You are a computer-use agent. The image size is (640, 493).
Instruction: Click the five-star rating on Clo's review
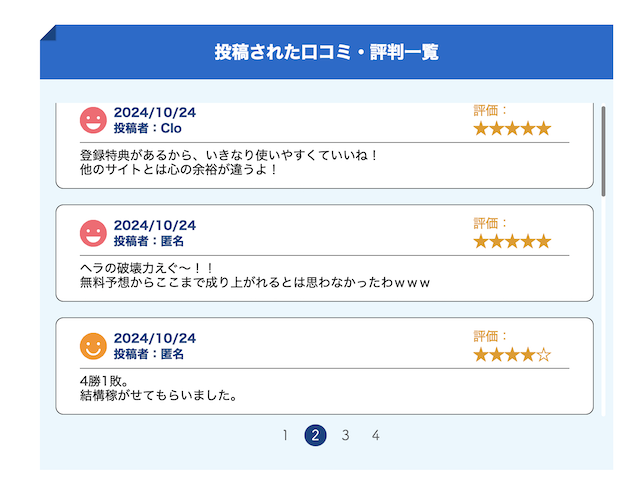(512, 129)
